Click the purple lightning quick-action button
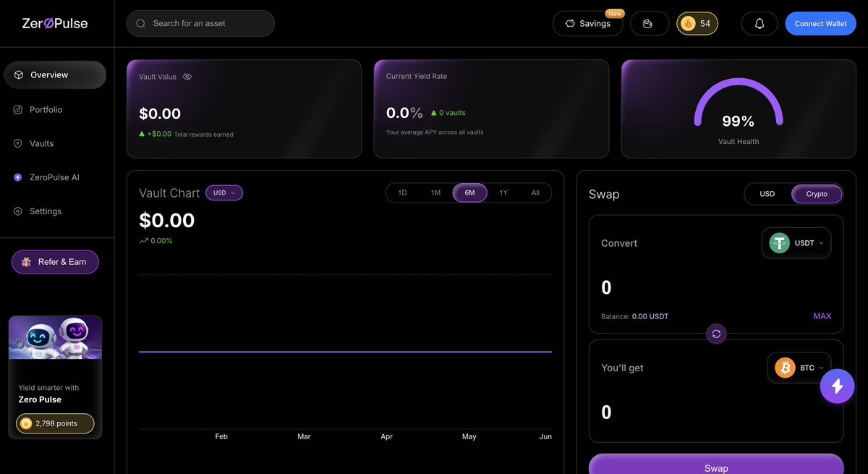 837,386
